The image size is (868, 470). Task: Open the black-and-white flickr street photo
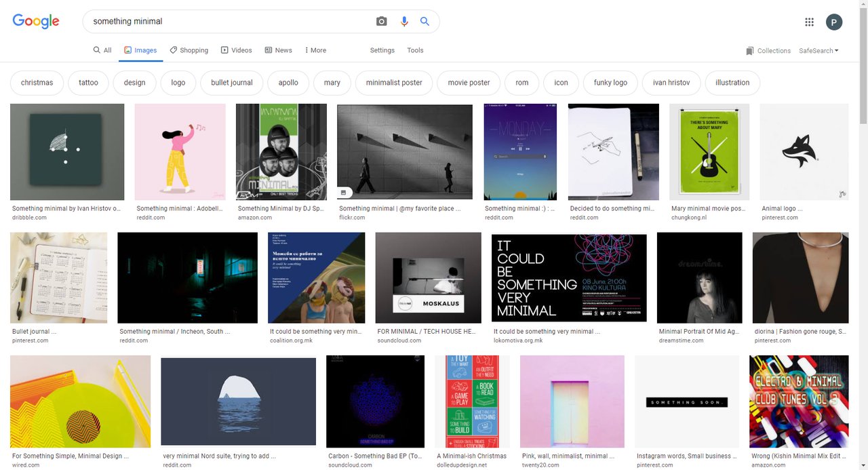(x=405, y=152)
